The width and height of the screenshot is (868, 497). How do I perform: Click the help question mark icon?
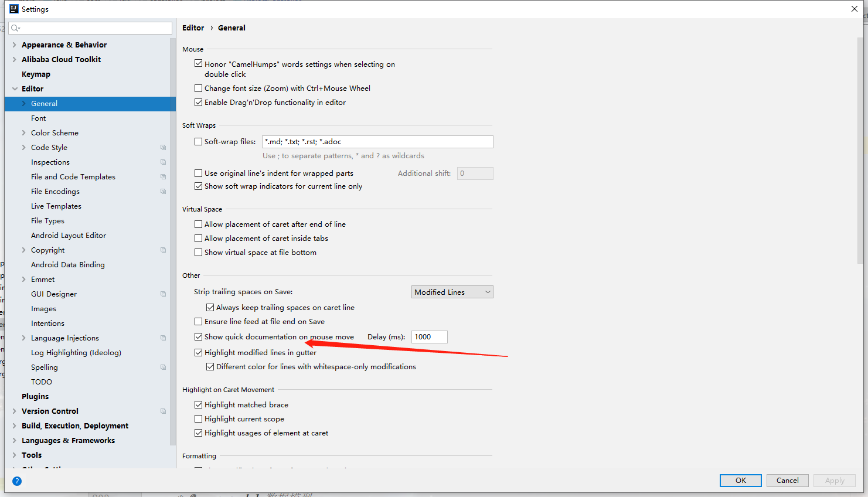tap(17, 481)
